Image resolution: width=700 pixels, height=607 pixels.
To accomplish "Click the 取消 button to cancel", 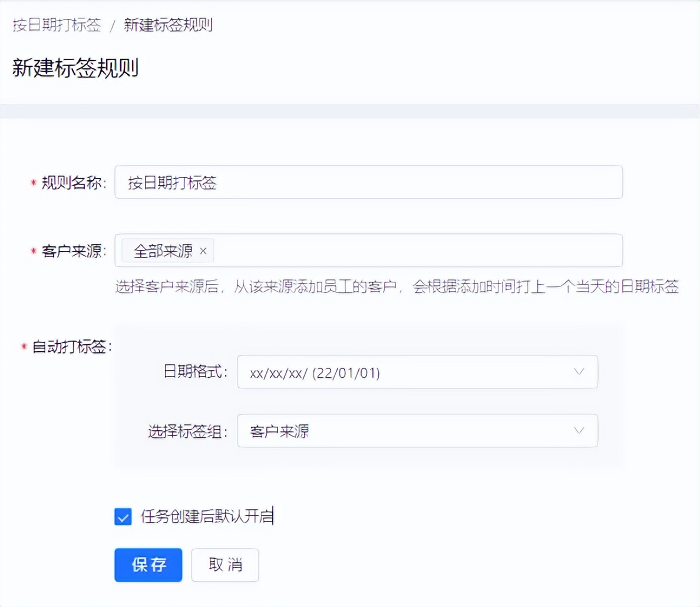I will (224, 565).
